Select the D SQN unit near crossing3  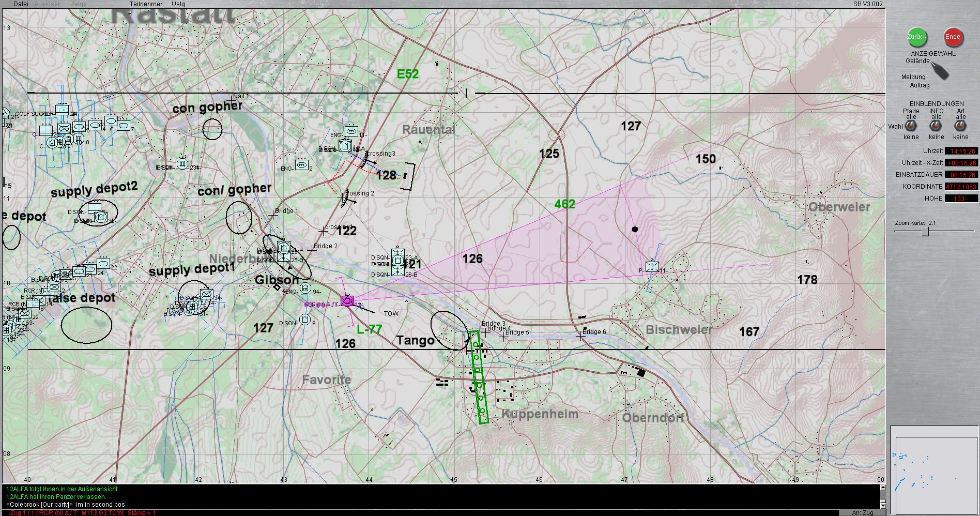tap(345, 146)
